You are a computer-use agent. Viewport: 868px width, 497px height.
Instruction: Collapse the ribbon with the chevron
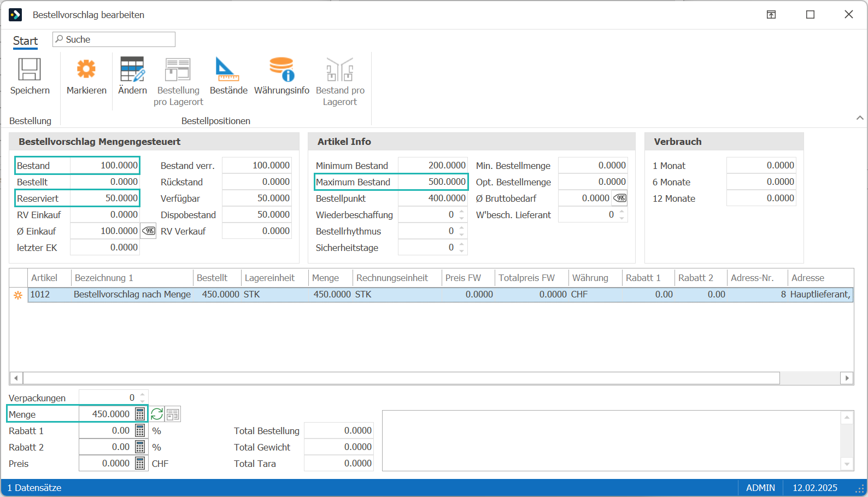point(860,118)
